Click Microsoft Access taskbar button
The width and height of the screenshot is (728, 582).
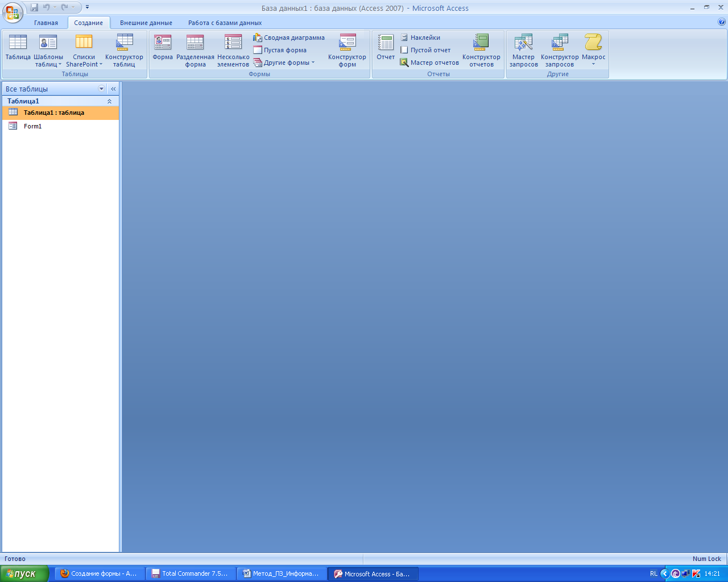[x=373, y=574]
